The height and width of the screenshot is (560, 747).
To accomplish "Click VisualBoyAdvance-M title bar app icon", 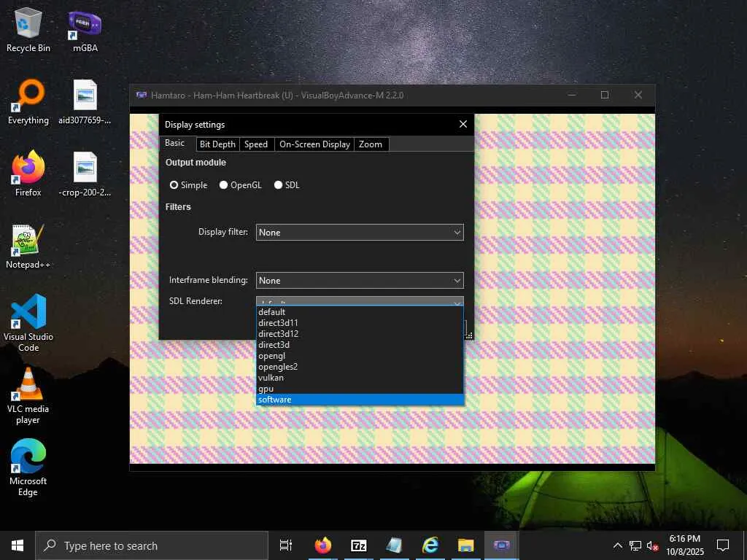I will coord(142,95).
